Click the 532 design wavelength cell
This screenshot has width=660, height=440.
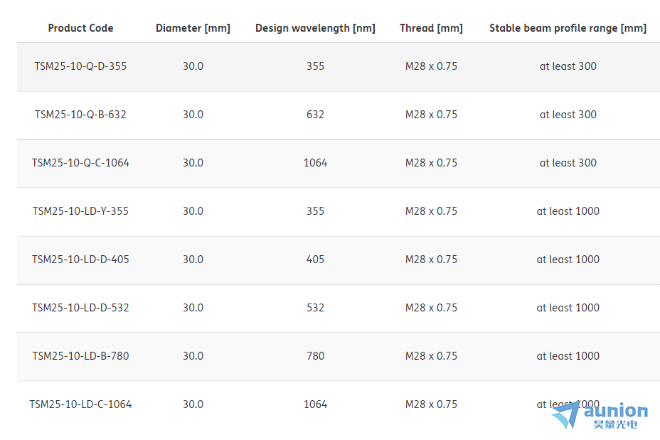(x=315, y=308)
